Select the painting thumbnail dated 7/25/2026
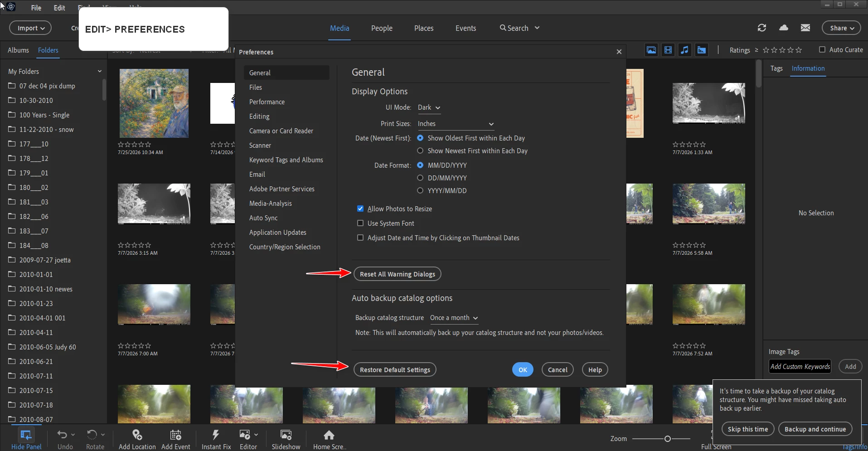868x451 pixels. [154, 103]
